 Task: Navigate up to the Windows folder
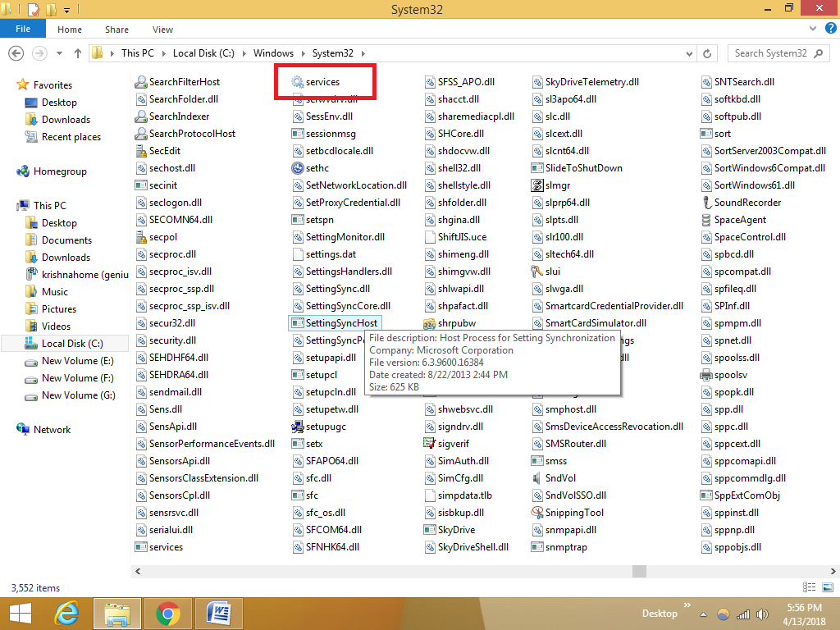[x=76, y=52]
